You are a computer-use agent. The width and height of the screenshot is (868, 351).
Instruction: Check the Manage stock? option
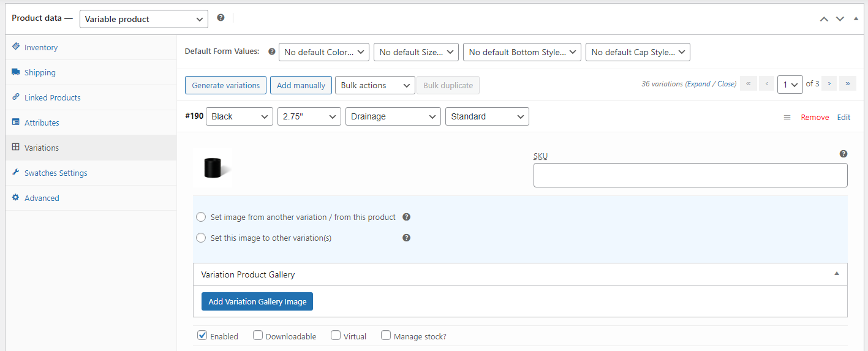coord(386,335)
